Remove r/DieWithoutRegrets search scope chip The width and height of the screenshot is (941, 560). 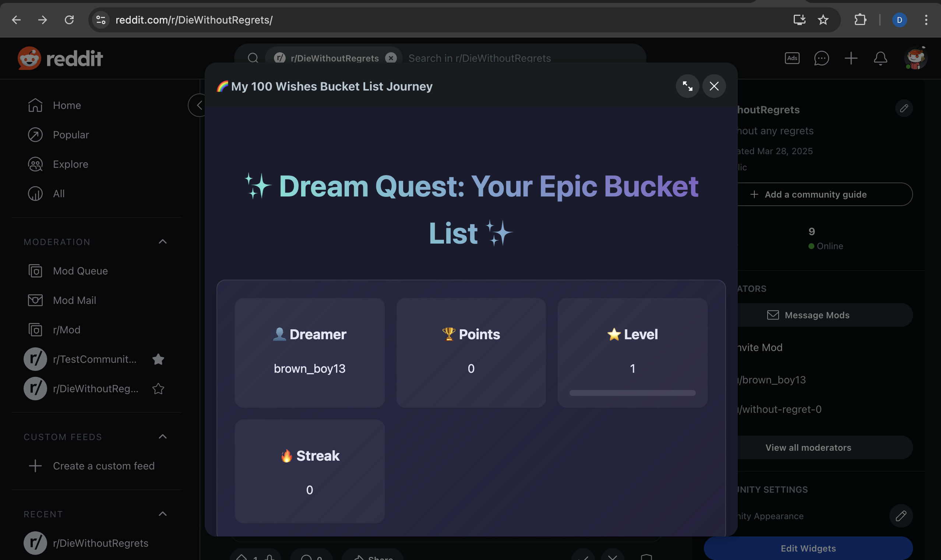391,58
